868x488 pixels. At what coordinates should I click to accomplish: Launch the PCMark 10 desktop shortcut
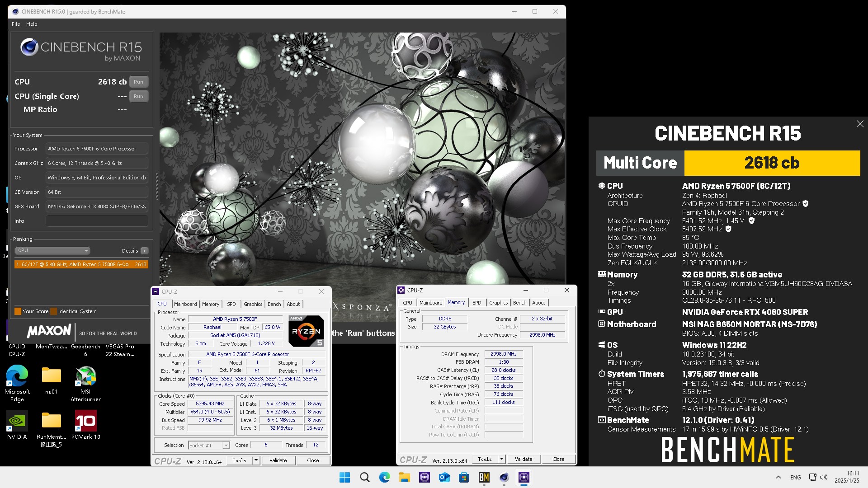(x=85, y=425)
